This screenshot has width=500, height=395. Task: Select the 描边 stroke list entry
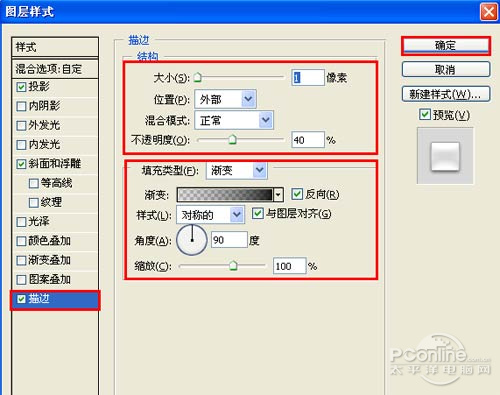pyautogui.click(x=55, y=300)
